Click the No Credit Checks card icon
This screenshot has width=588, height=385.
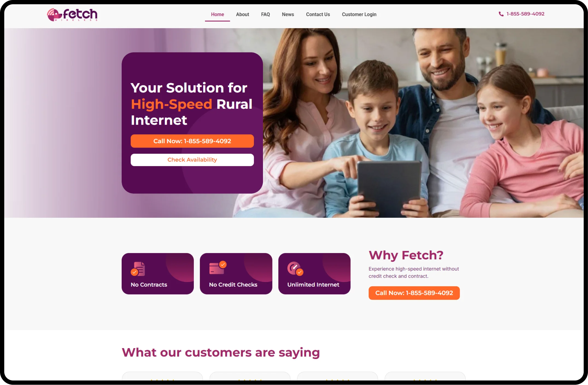tap(218, 268)
